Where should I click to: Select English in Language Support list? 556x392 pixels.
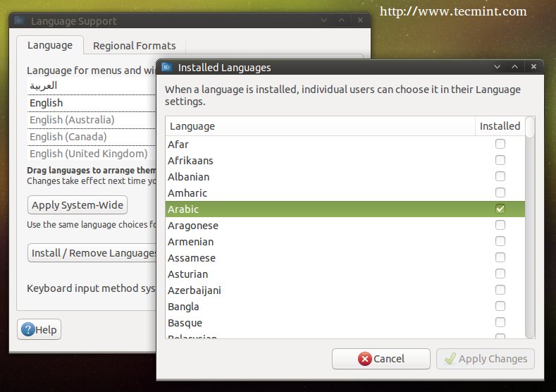[x=92, y=103]
